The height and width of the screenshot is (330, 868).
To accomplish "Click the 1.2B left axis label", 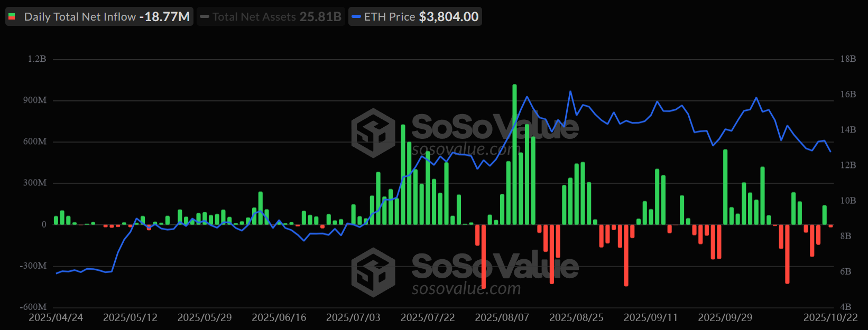I will click(37, 59).
